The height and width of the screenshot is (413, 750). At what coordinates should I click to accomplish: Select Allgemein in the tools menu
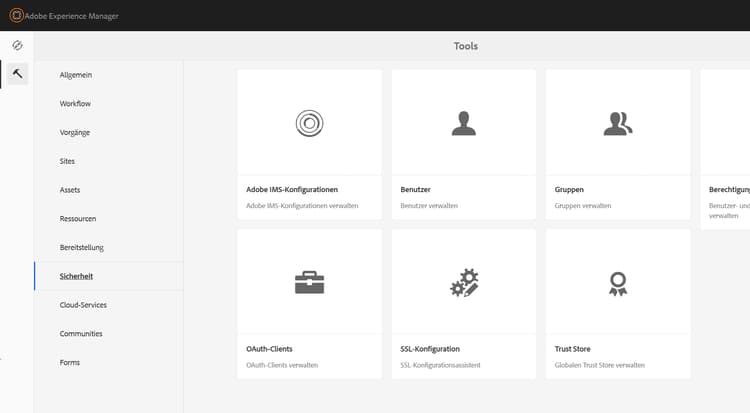coord(76,75)
